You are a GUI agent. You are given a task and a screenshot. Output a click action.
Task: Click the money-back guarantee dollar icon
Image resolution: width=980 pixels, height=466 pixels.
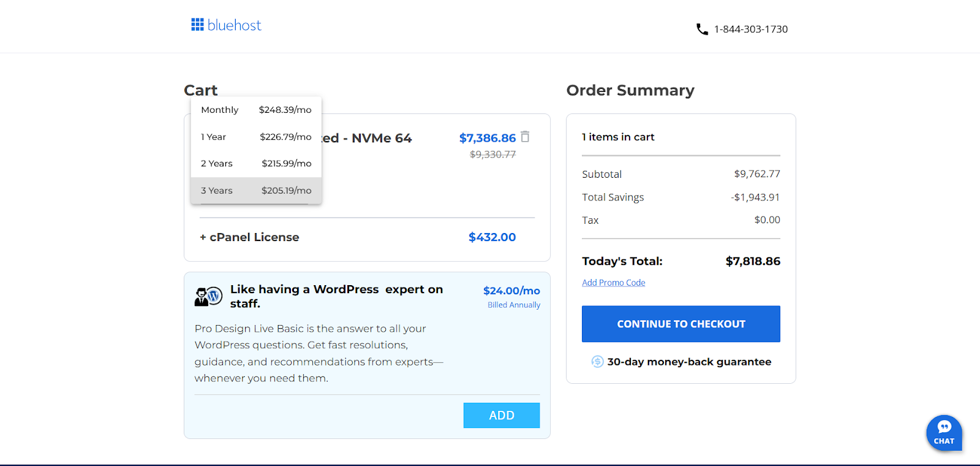(x=597, y=362)
